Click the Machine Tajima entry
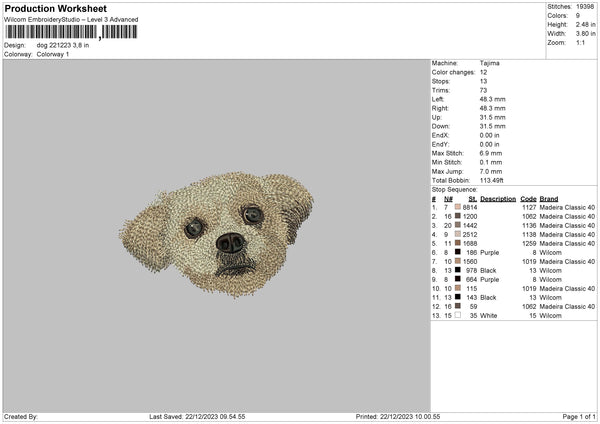This screenshot has height=424, width=600. 492,62
